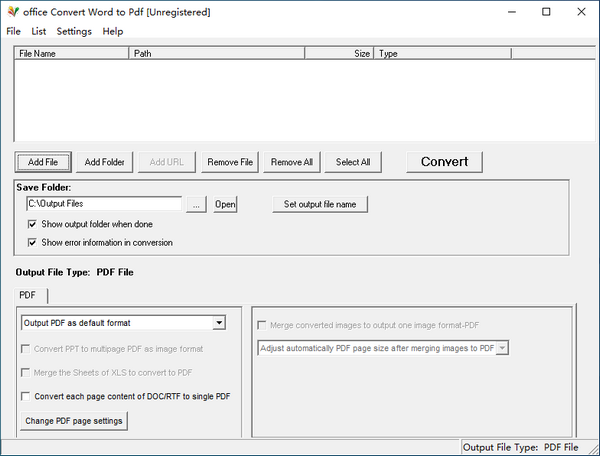Open the File menu
Screen dimensions: 600x456
(13, 31)
